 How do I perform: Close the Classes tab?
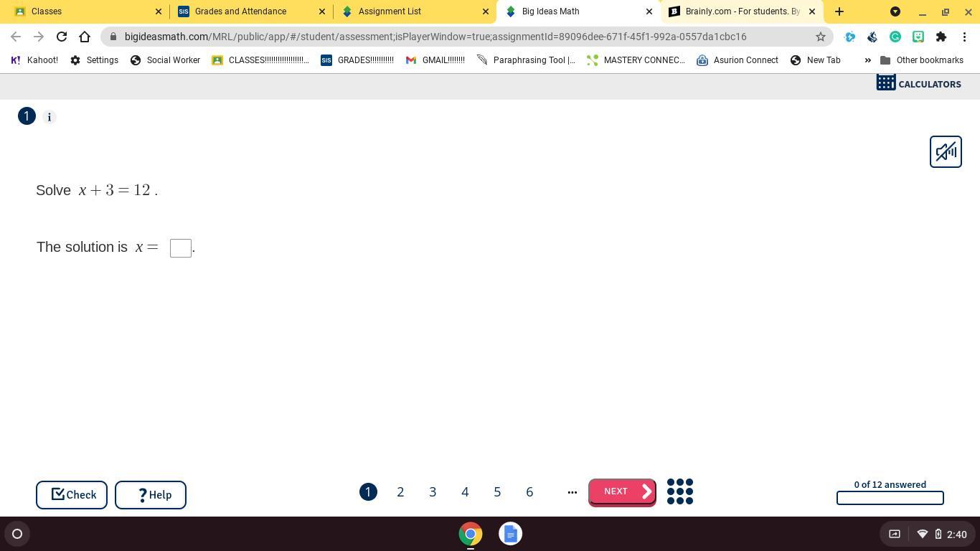(159, 11)
